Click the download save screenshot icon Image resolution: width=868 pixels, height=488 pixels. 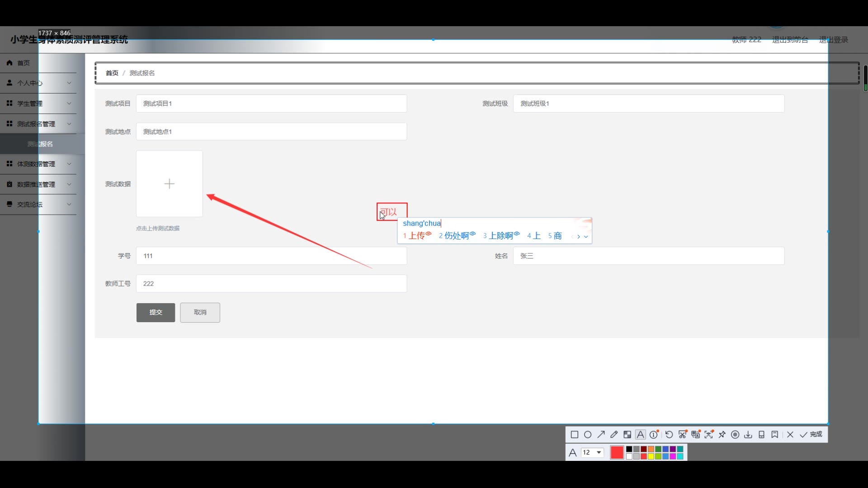pyautogui.click(x=748, y=435)
